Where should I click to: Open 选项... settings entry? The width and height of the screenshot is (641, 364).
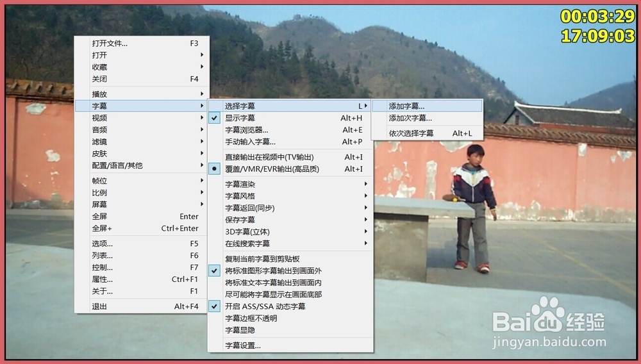142,244
